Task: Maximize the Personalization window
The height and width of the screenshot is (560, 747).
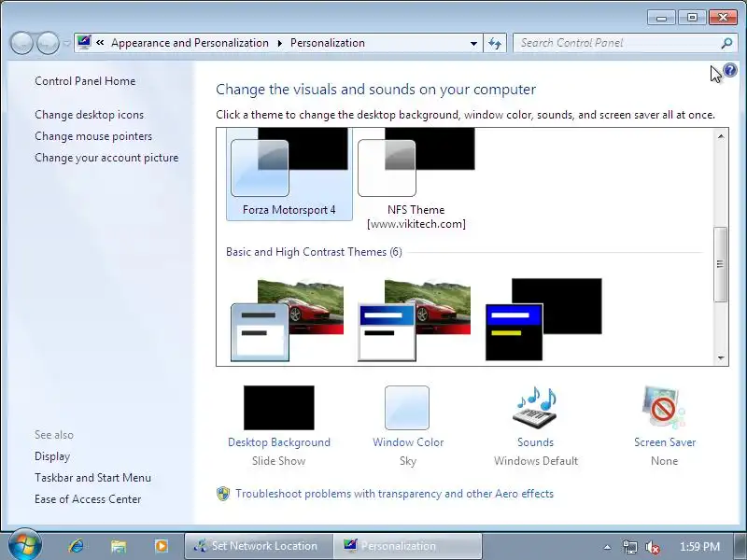Action: pyautogui.click(x=692, y=18)
